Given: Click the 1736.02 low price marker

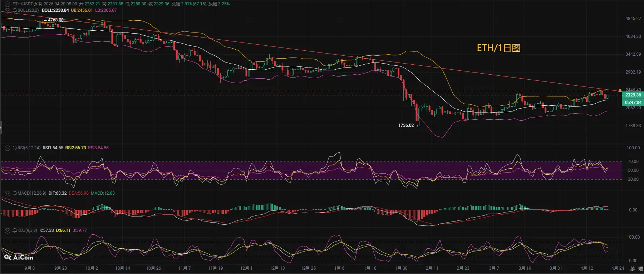Looking at the screenshot, I should click(406, 125).
